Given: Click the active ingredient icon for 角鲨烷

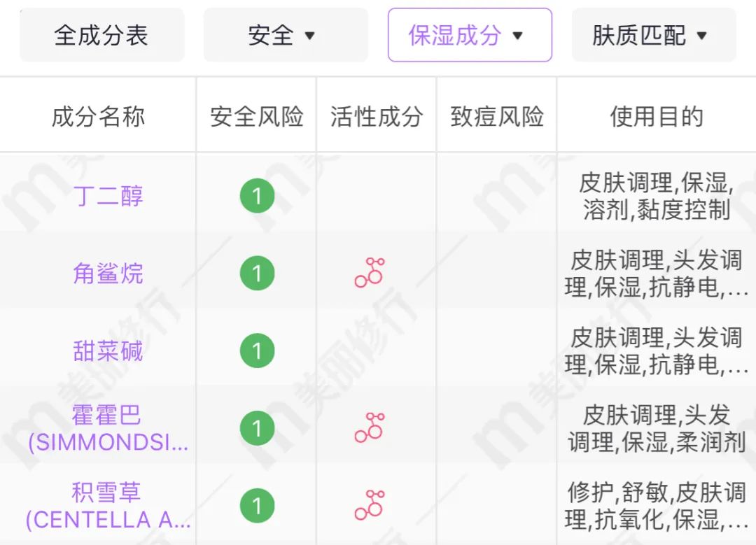Looking at the screenshot, I should tap(370, 273).
